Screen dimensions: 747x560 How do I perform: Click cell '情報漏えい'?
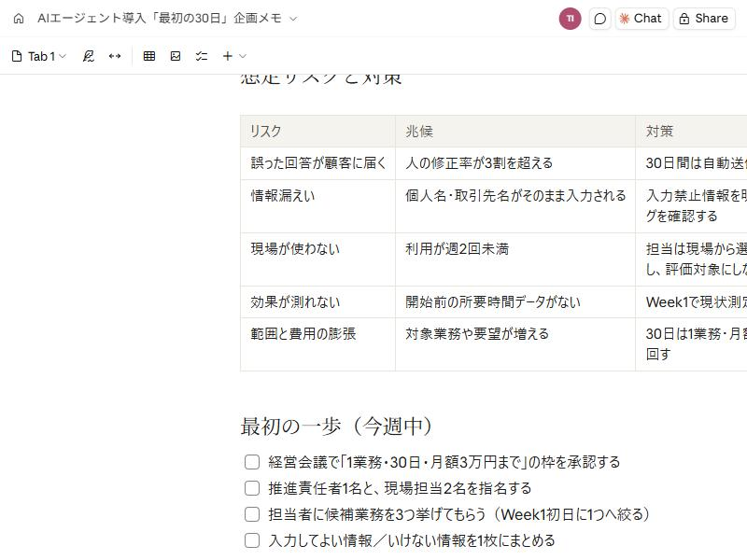coord(317,206)
